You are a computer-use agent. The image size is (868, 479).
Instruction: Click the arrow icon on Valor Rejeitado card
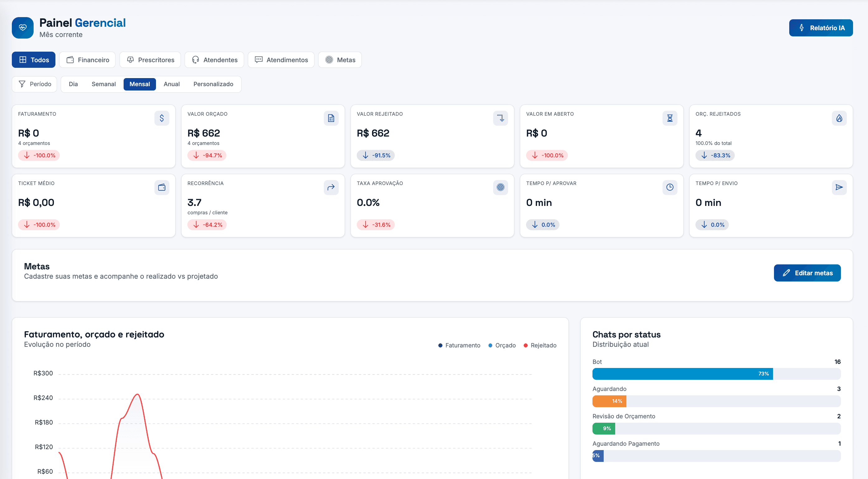click(x=500, y=118)
